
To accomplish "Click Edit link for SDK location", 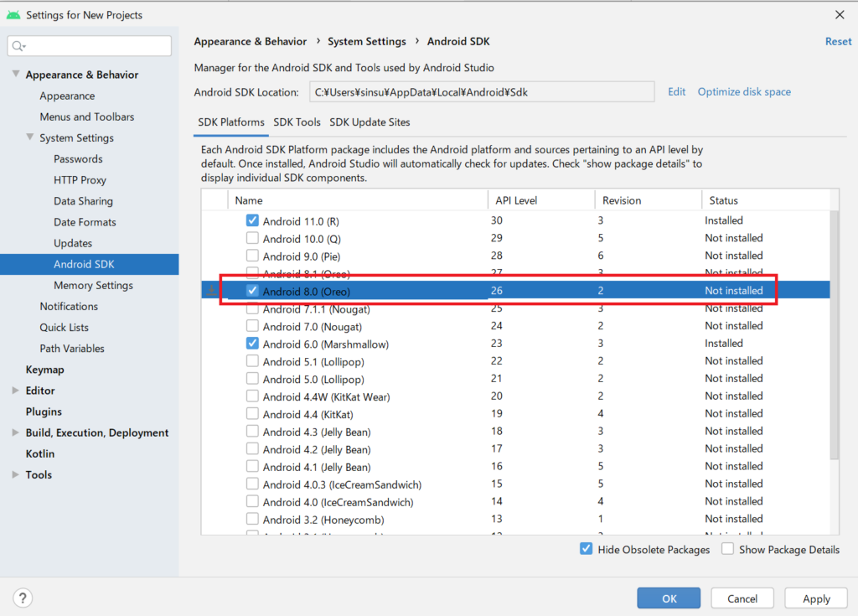I will (676, 92).
